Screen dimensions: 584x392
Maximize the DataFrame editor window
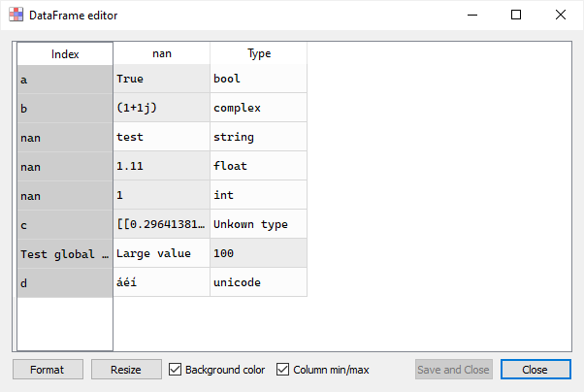516,15
